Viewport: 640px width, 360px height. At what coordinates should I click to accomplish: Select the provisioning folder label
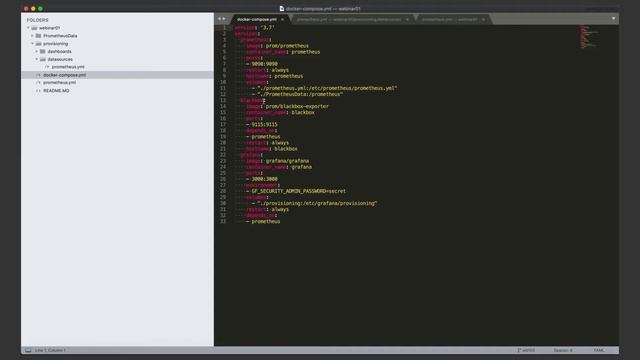56,44
